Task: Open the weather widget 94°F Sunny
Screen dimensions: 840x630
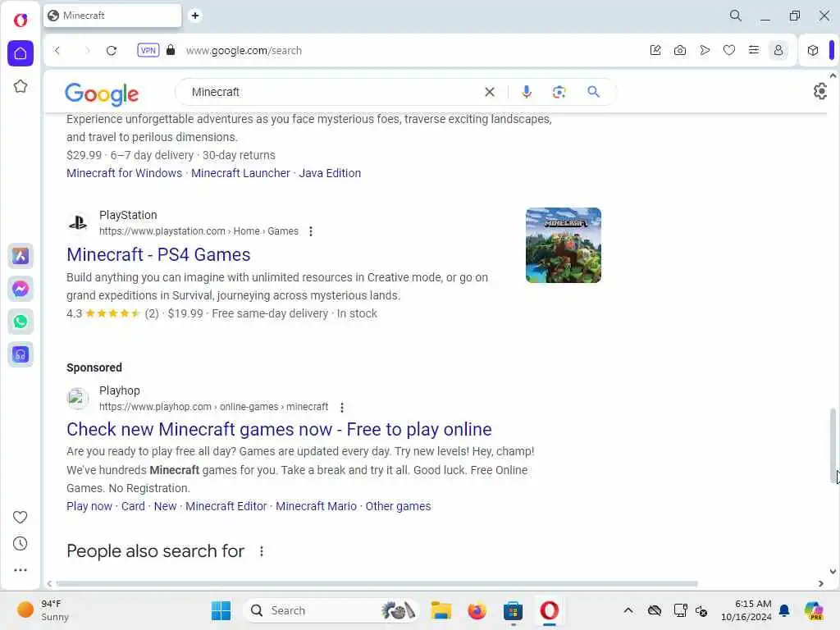Action: 43,610
